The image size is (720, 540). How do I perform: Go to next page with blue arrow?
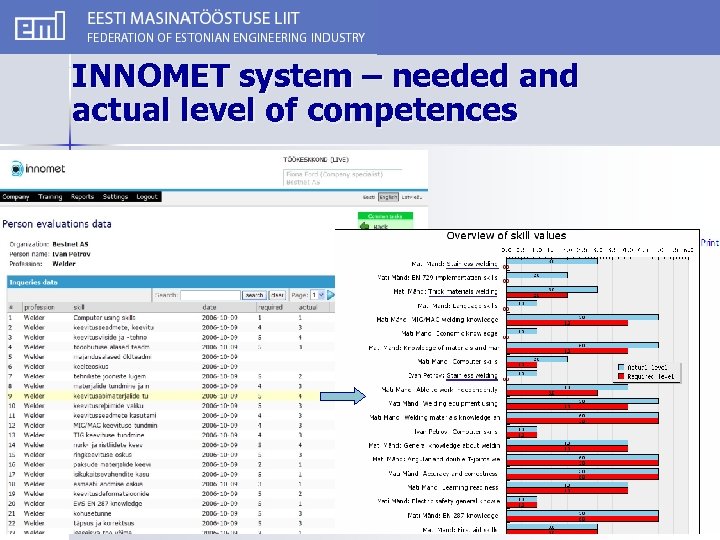tap(331, 295)
